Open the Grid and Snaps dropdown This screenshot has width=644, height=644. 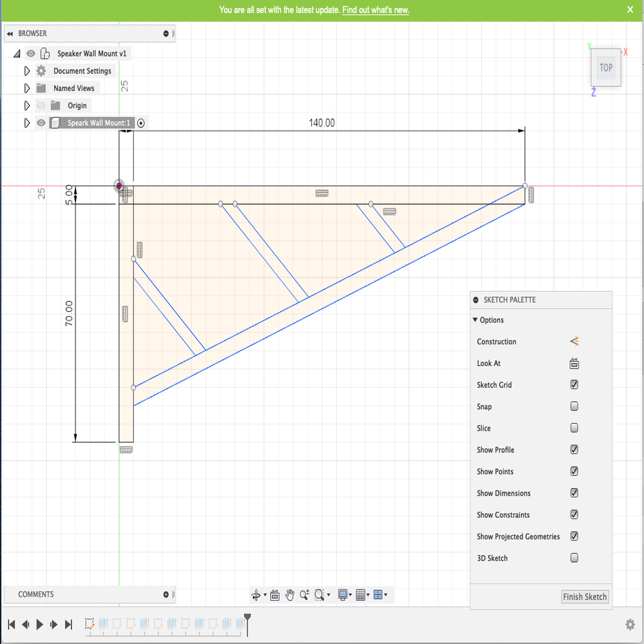pyautogui.click(x=362, y=595)
